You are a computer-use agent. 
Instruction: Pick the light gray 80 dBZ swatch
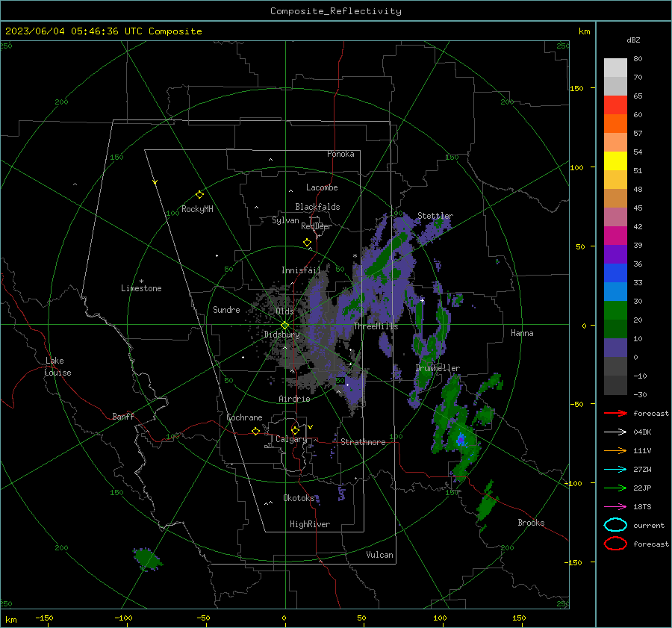tap(615, 68)
